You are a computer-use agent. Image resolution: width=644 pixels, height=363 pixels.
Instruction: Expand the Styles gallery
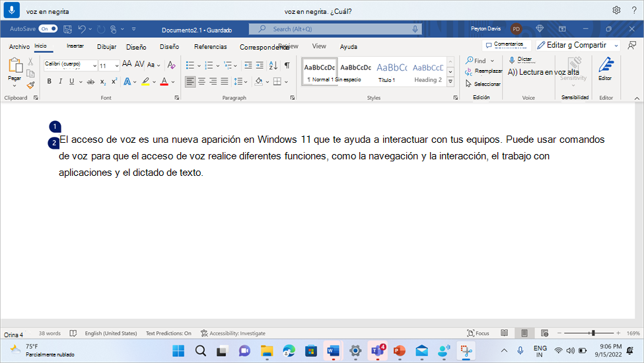point(450,81)
